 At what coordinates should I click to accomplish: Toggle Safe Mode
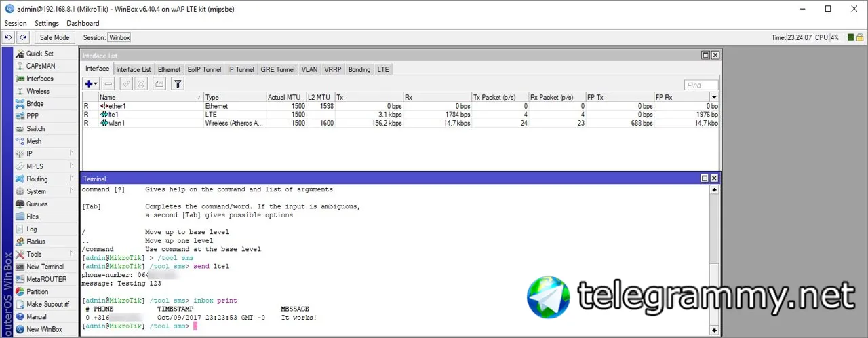tap(54, 37)
